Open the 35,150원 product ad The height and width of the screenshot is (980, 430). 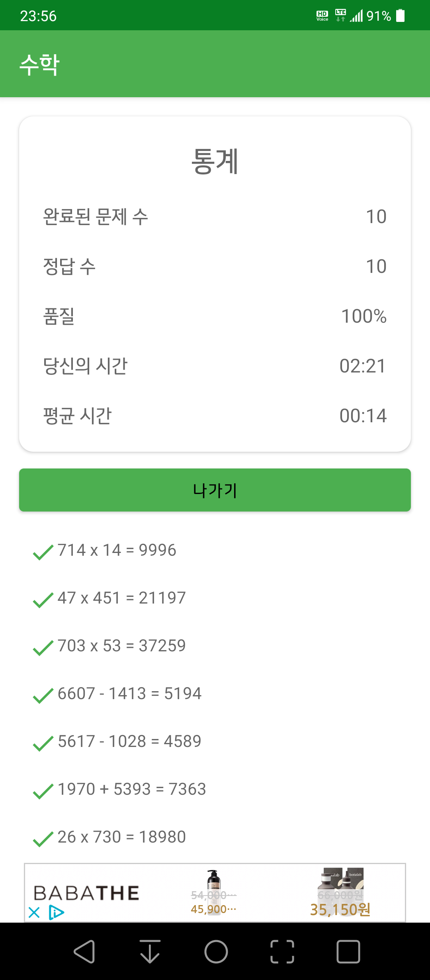pyautogui.click(x=340, y=892)
